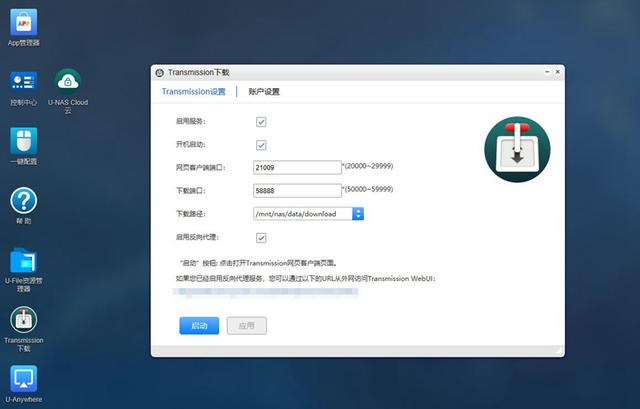Click the 启用服务 label text
Image resolution: width=640 pixels, height=409 pixels.
(x=191, y=121)
